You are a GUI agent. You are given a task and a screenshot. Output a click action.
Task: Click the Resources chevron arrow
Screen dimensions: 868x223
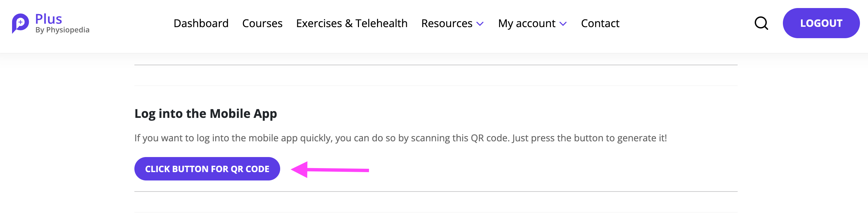(480, 24)
